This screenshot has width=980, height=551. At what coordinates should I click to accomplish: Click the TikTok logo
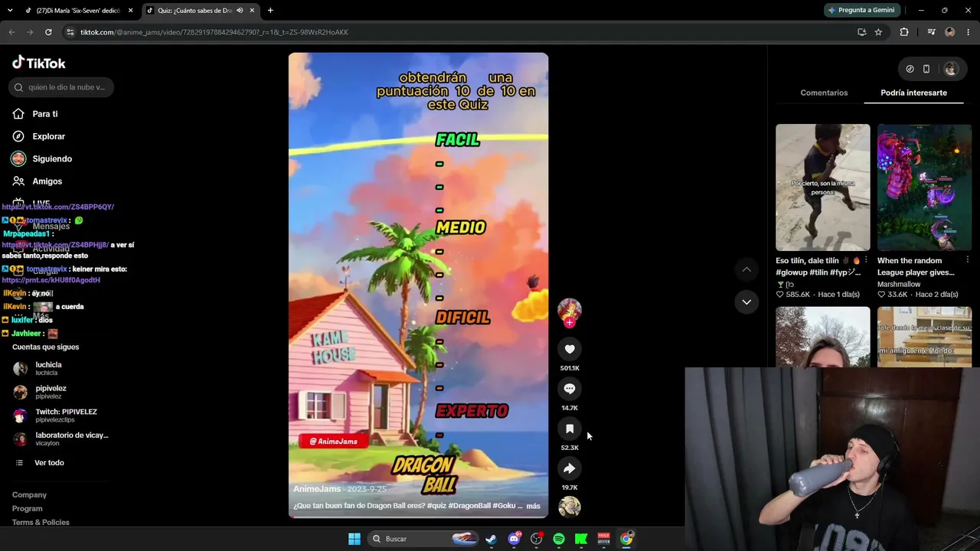(x=39, y=63)
